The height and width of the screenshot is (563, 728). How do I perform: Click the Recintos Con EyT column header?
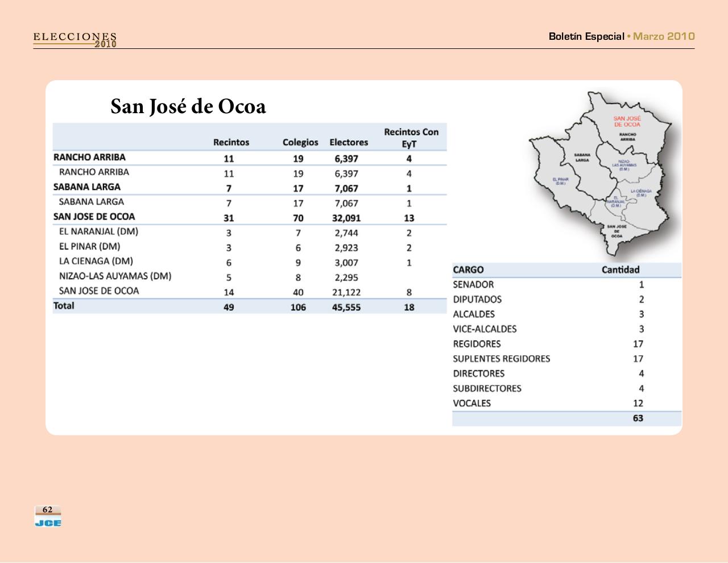pos(411,137)
